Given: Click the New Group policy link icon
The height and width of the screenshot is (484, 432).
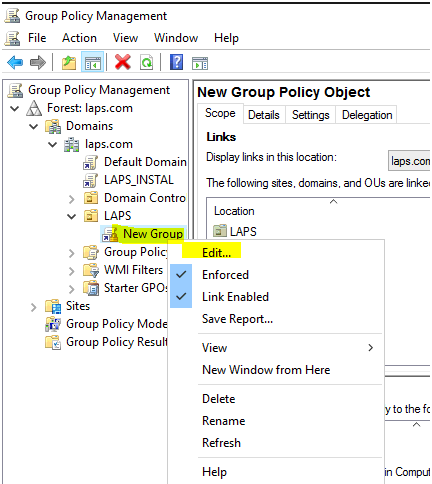Looking at the screenshot, I should pos(110,234).
